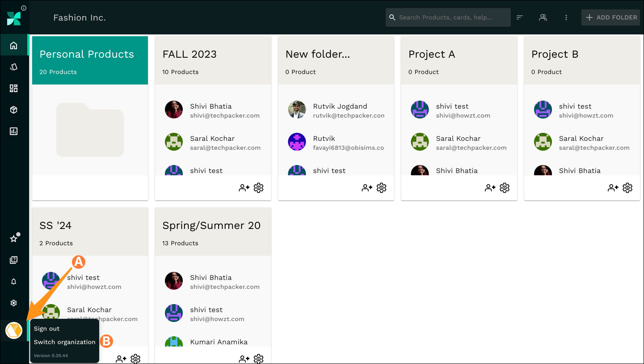Click Saral Kochar in Project A folder
This screenshot has height=364, width=644.
458,139
